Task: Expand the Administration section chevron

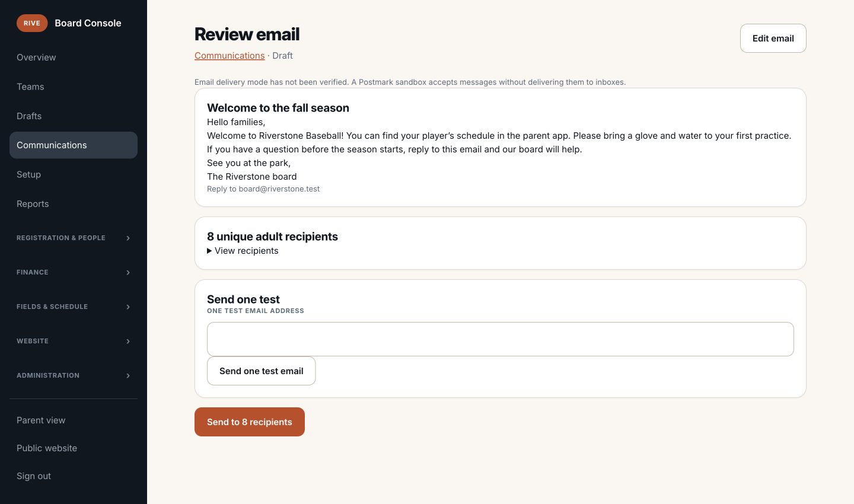Action: point(128,375)
